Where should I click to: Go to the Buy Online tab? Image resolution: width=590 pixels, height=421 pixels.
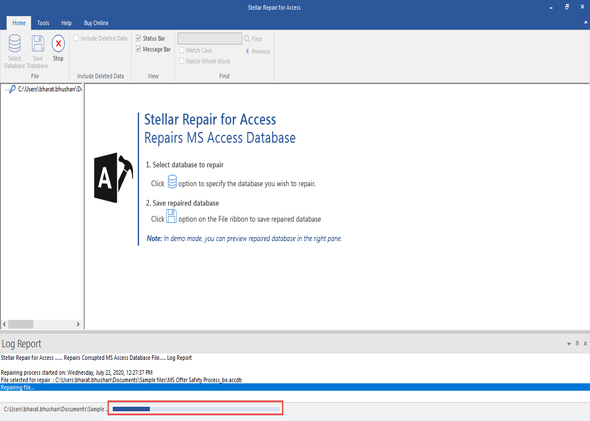click(x=96, y=23)
